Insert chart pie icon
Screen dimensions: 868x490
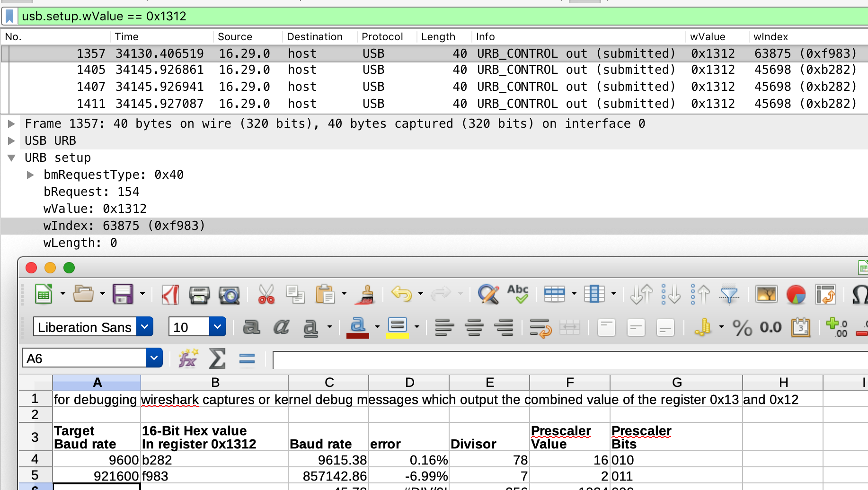[x=796, y=294]
